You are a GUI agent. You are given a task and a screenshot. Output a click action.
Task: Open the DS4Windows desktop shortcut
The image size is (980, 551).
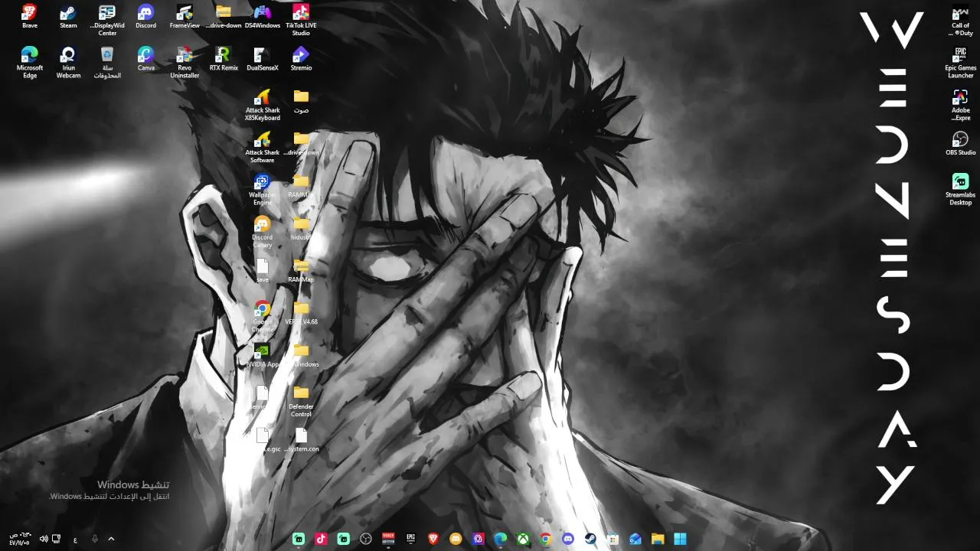tap(263, 17)
